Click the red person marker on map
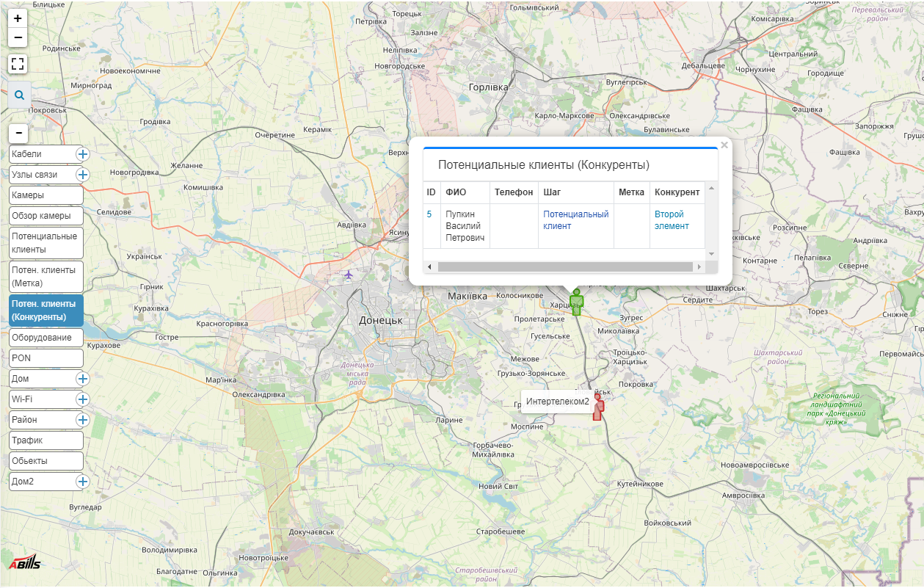 (597, 407)
